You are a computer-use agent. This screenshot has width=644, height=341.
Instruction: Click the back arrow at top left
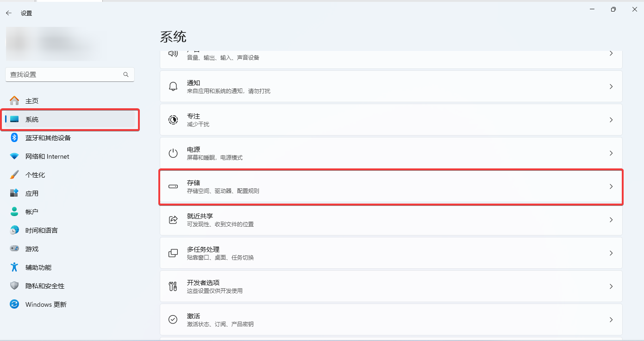pyautogui.click(x=9, y=13)
